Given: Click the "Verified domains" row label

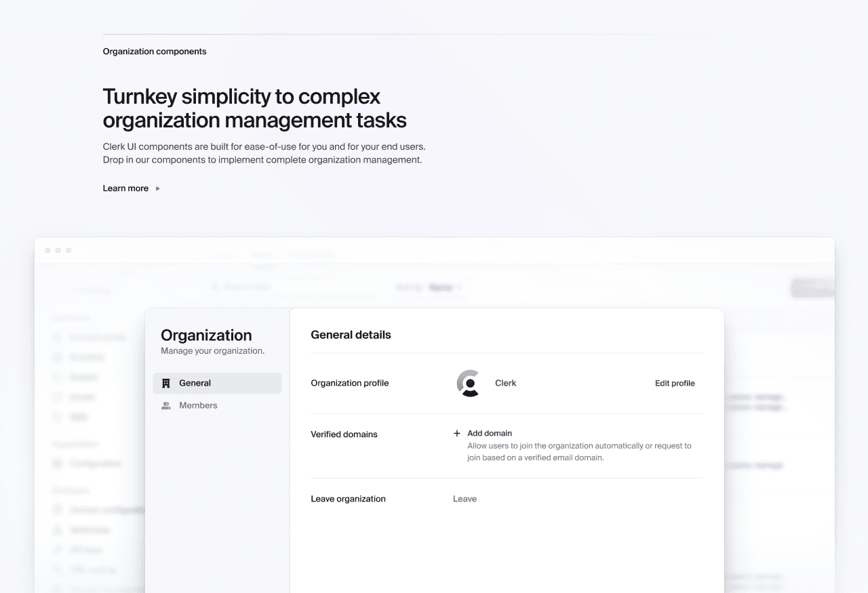Looking at the screenshot, I should [344, 434].
